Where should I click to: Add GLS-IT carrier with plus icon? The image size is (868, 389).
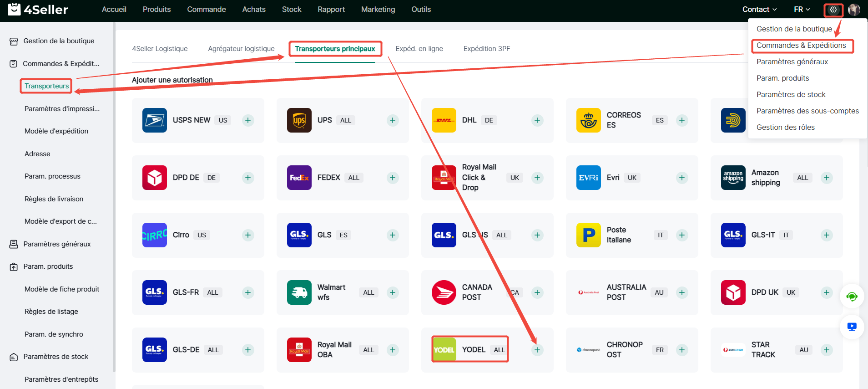point(827,235)
